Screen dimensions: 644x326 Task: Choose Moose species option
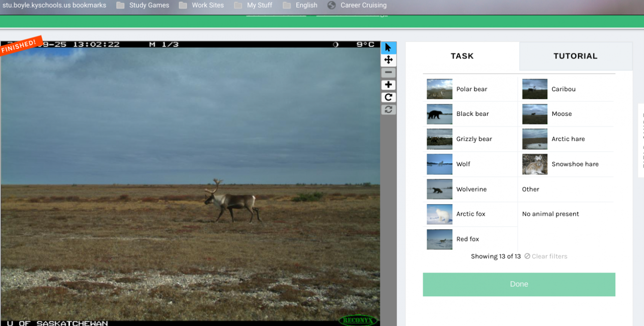[x=566, y=114]
